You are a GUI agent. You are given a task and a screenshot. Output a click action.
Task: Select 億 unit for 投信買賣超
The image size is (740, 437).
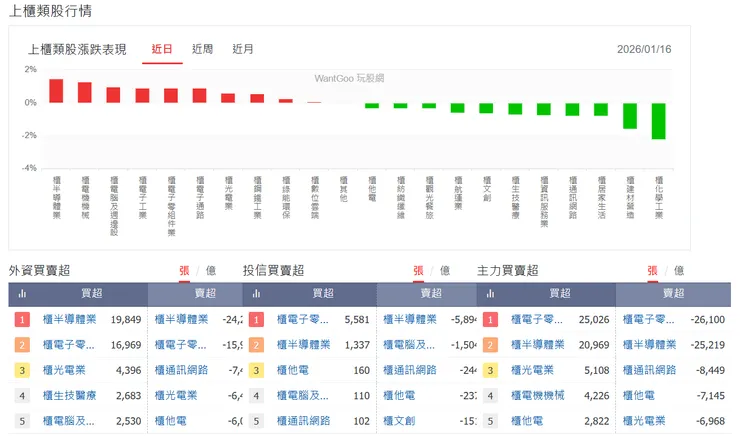tap(445, 270)
